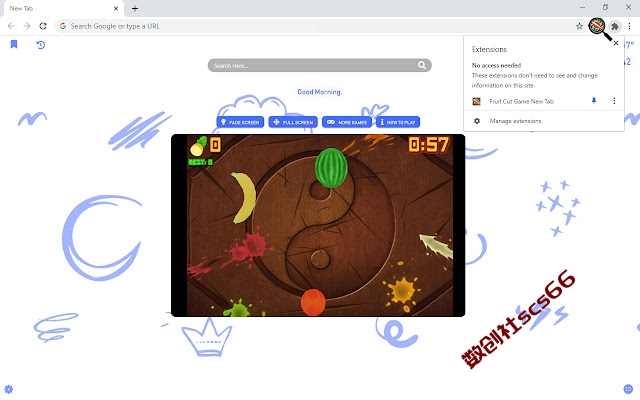Toggle the Extensions puzzle piece icon

pos(614,27)
